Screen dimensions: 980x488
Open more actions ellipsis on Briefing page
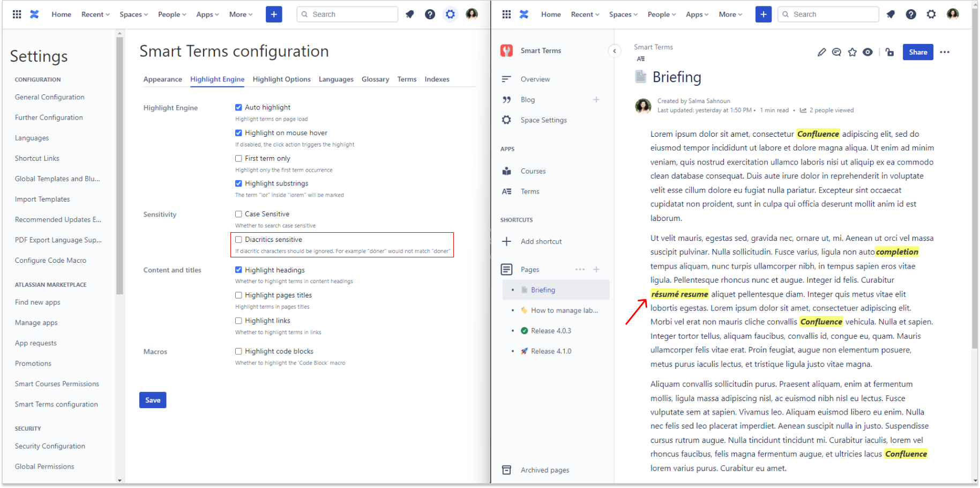(944, 52)
